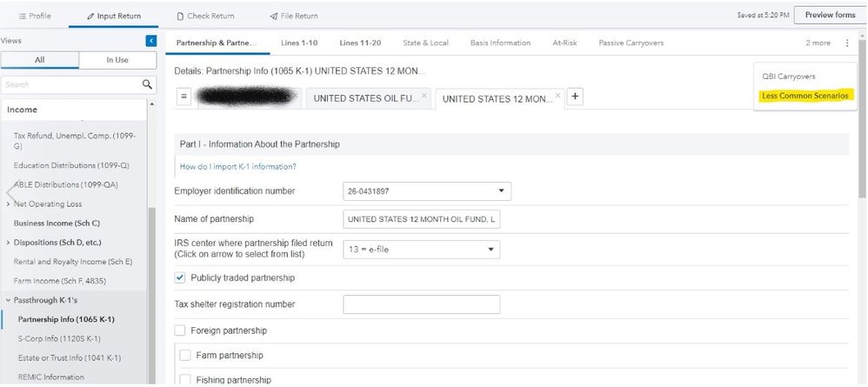Select Less Common Scenarios menu option
The height and width of the screenshot is (387, 868).
tap(805, 96)
